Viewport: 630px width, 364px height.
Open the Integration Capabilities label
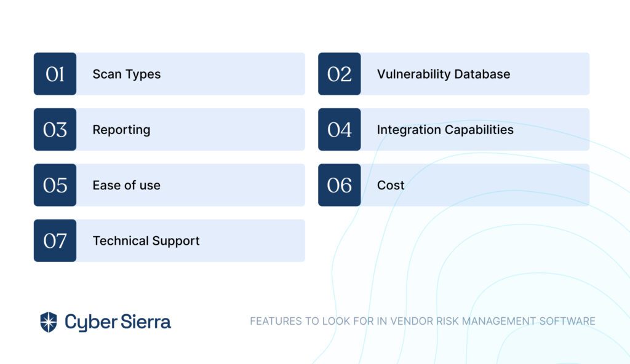pyautogui.click(x=445, y=130)
